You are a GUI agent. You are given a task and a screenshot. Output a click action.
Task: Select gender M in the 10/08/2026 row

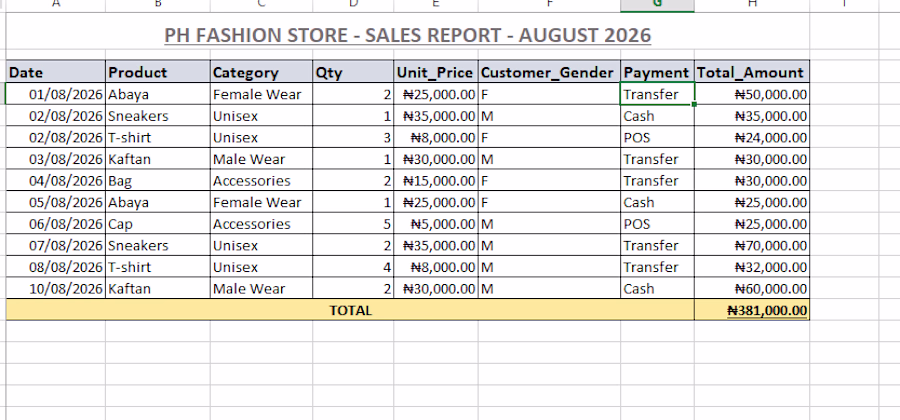(549, 289)
